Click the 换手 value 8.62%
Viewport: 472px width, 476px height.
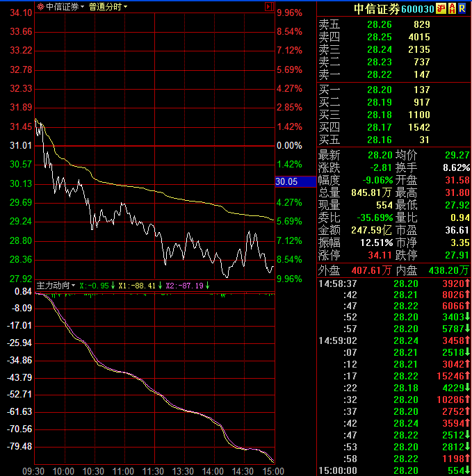pyautogui.click(x=456, y=167)
